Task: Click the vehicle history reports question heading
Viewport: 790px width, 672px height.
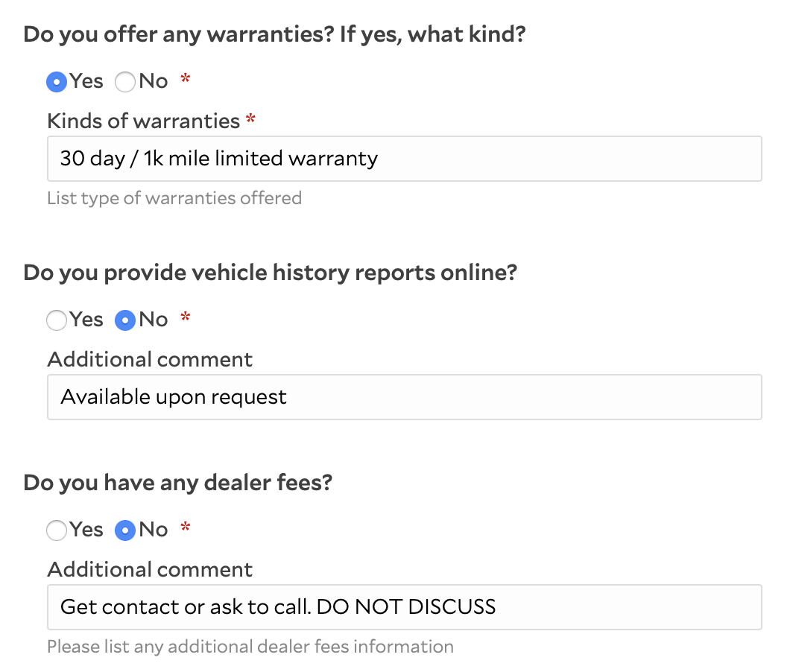Action: coord(270,273)
